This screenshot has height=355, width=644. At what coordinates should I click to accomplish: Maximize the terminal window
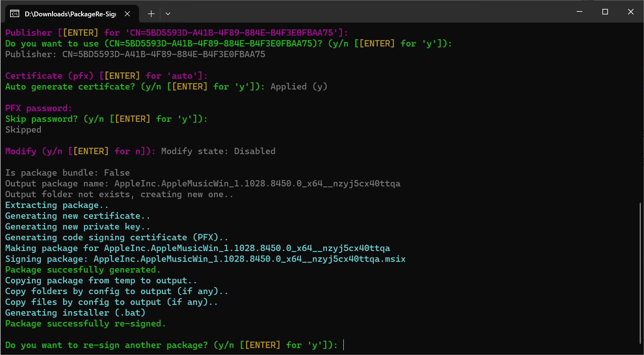click(x=605, y=12)
